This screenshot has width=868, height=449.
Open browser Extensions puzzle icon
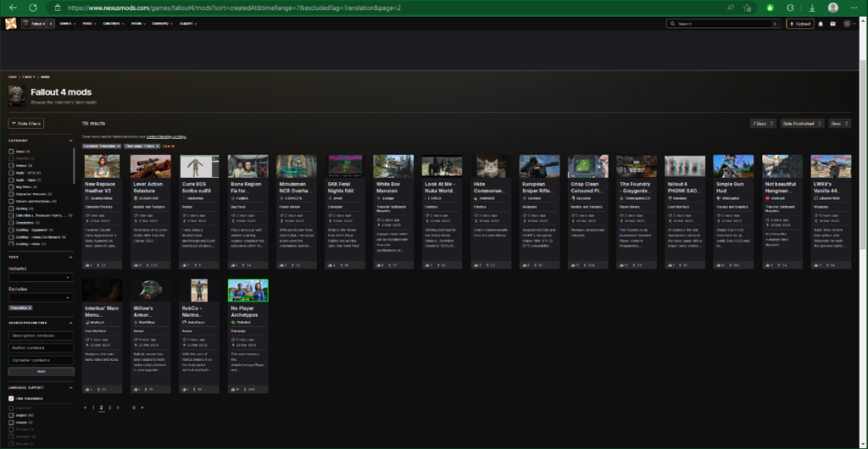791,8
